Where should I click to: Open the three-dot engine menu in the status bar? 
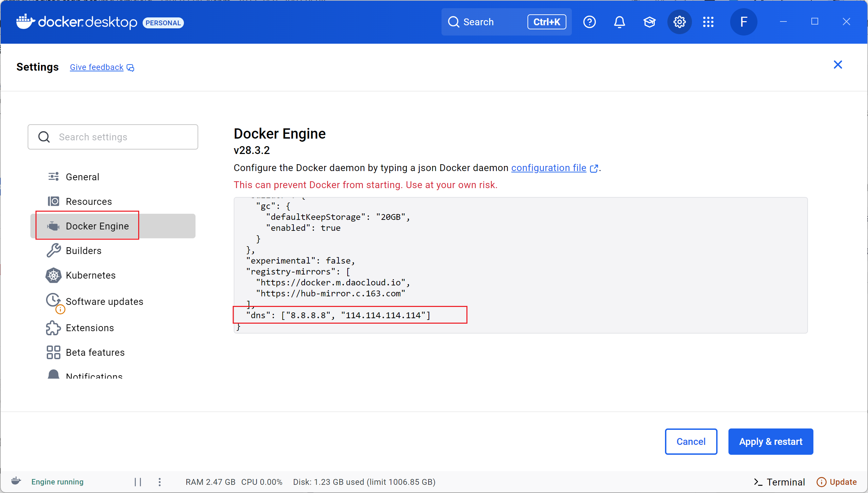(x=159, y=482)
